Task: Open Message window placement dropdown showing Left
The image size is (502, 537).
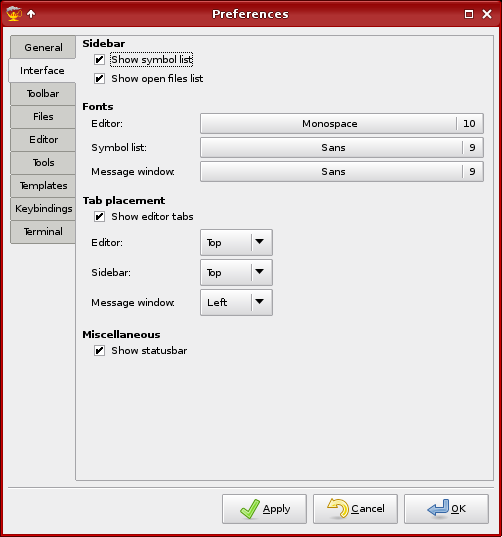Action: click(236, 302)
